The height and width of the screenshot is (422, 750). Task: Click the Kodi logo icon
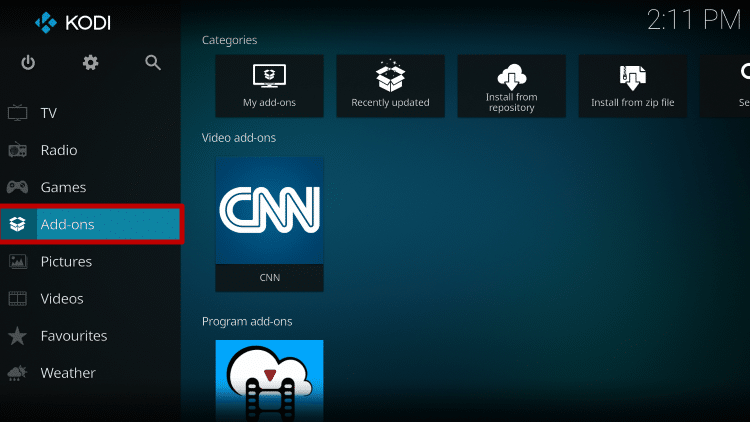[46, 23]
